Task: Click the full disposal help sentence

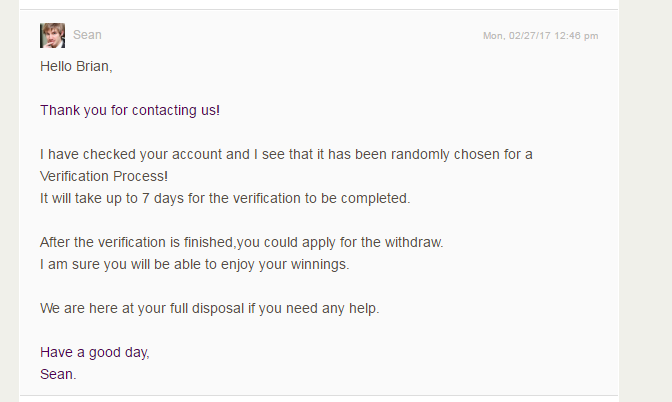Action: (x=210, y=308)
